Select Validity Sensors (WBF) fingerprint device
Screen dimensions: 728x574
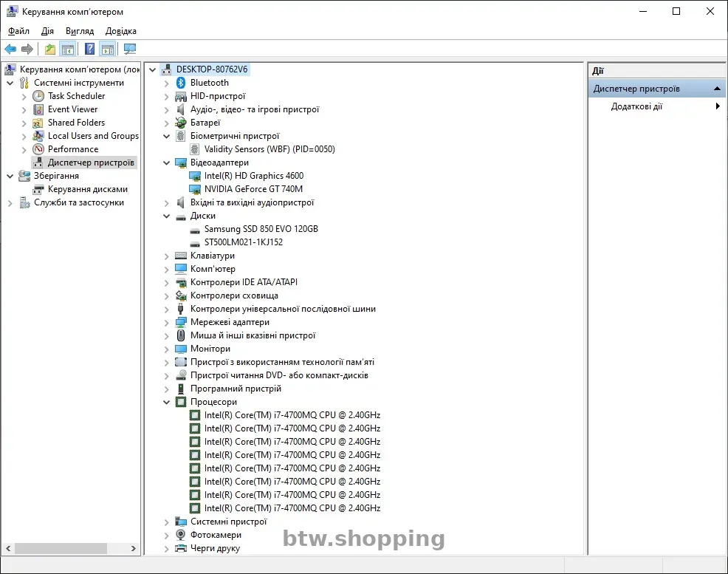click(269, 149)
